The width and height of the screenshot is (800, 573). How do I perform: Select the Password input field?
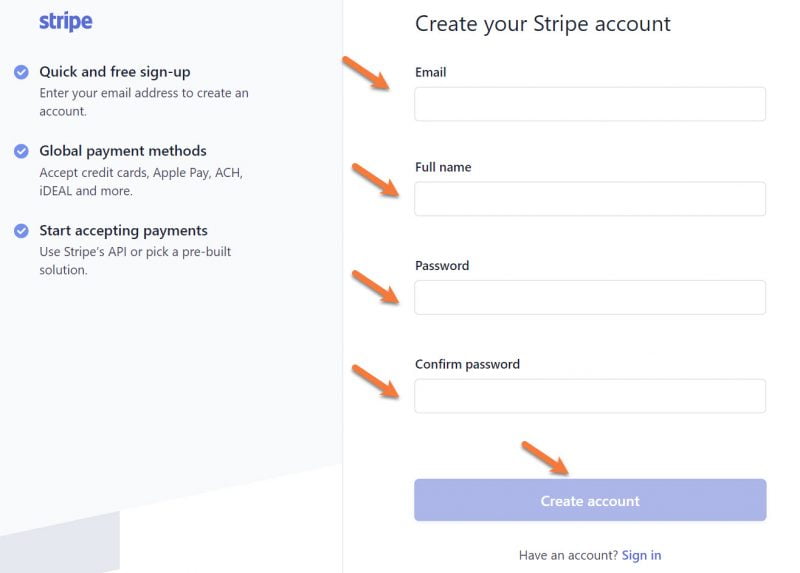point(590,297)
